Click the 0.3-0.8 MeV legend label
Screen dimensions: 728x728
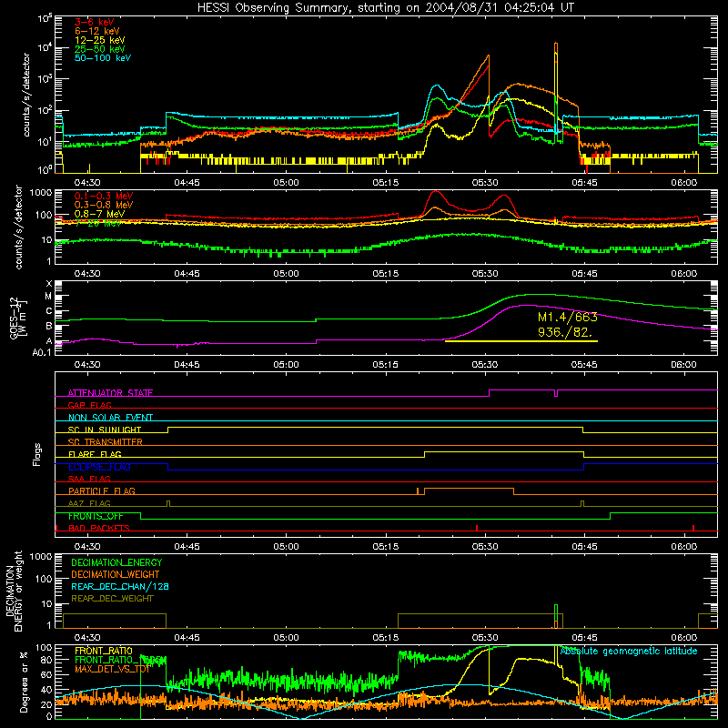(x=104, y=205)
